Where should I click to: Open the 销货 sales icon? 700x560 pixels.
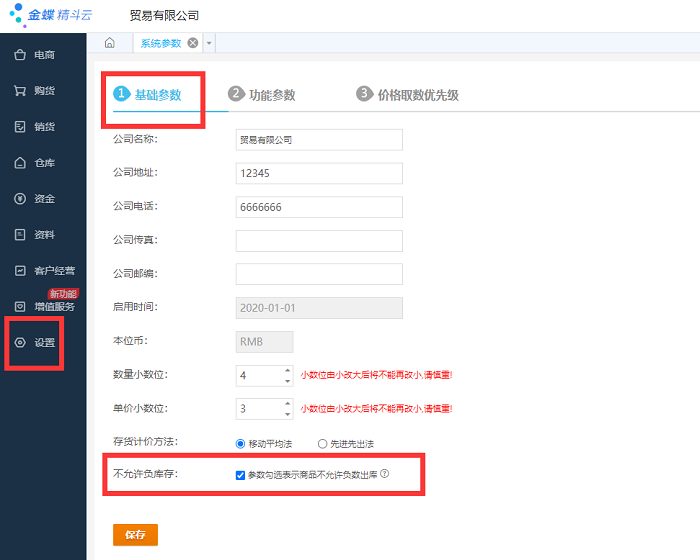tap(19, 127)
